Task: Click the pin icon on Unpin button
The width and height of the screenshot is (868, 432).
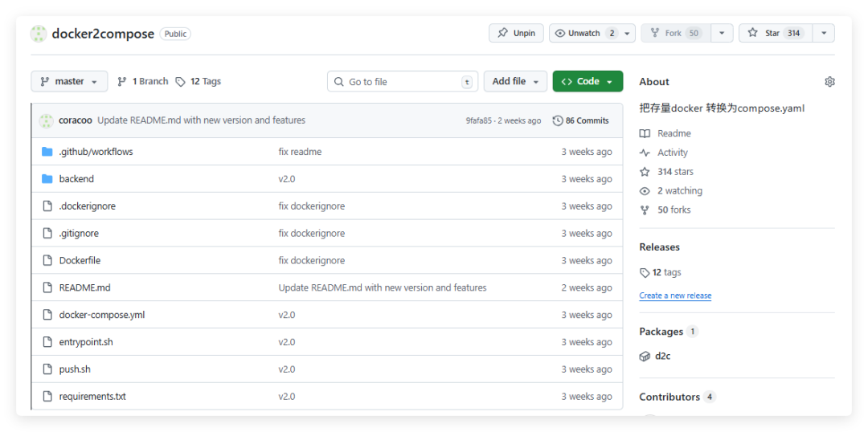Action: pos(502,33)
